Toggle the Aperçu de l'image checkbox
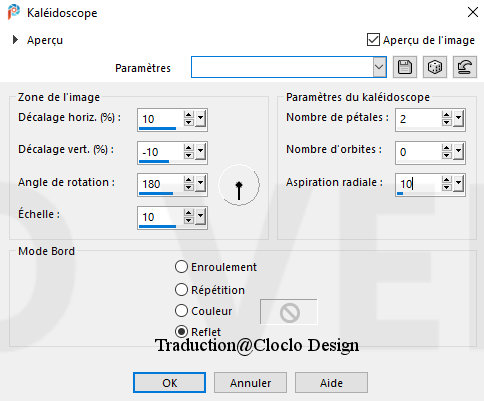 click(x=373, y=40)
